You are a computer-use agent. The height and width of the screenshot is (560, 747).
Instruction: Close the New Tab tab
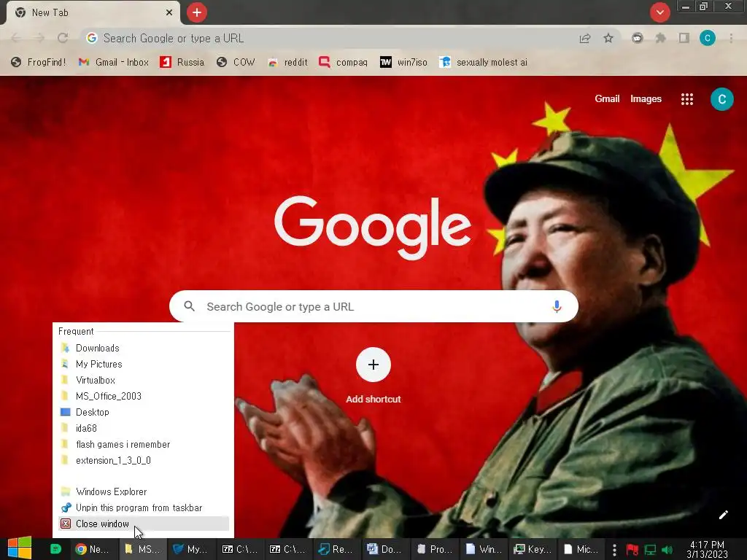(169, 13)
